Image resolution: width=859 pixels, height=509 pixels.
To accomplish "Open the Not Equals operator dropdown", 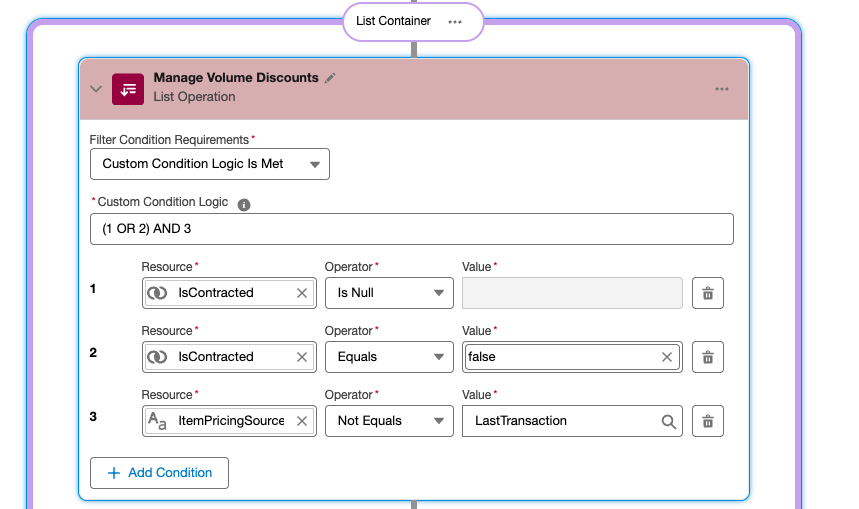I will [388, 421].
